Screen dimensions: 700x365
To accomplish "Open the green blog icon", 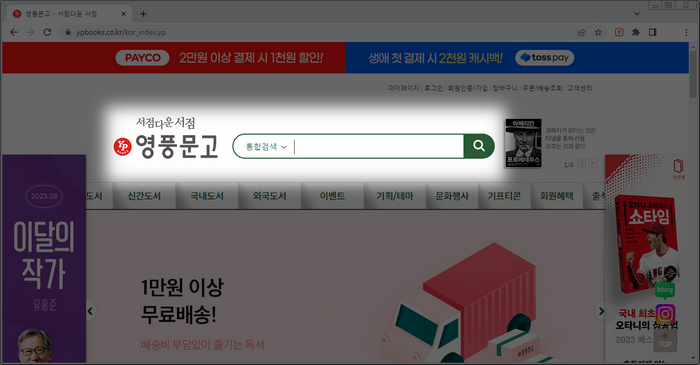I will coord(665,290).
